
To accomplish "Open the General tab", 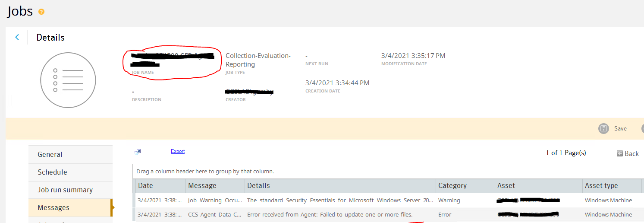I will pos(50,154).
